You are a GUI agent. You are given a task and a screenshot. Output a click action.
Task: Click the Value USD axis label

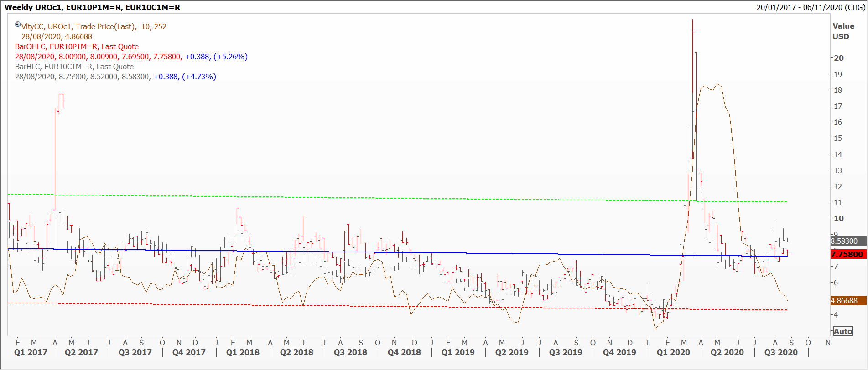pyautogui.click(x=843, y=31)
